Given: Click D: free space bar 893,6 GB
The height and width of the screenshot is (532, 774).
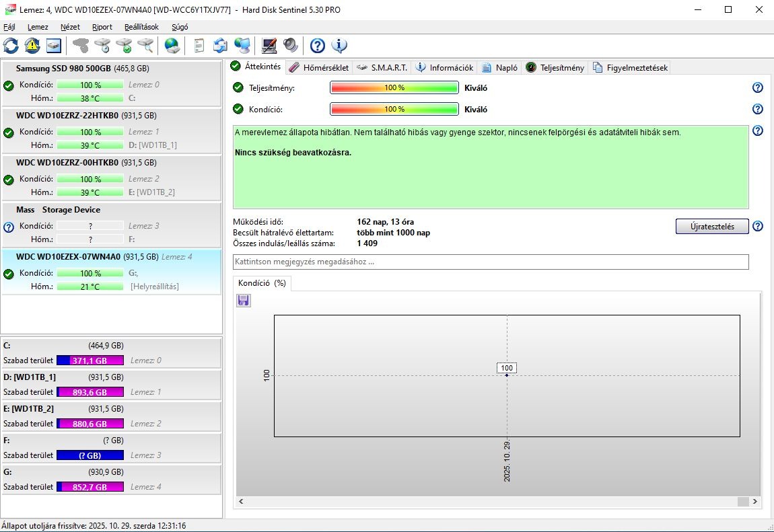Looking at the screenshot, I should tap(90, 392).
